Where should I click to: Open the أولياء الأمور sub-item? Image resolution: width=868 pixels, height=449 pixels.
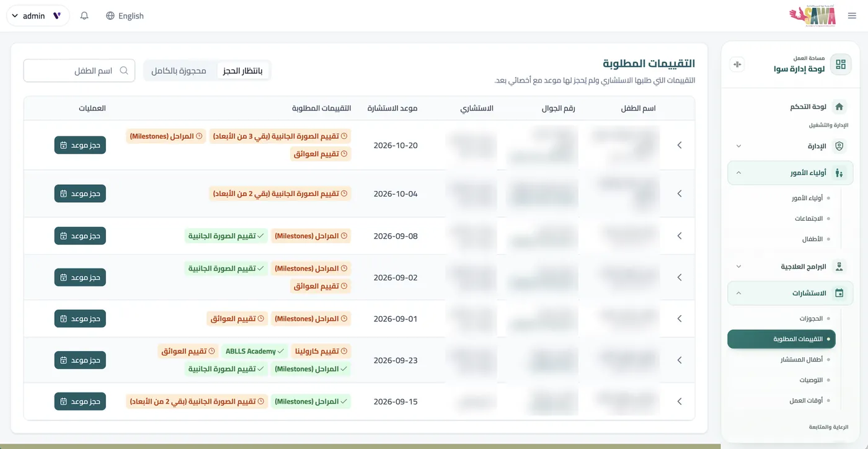[x=808, y=198]
